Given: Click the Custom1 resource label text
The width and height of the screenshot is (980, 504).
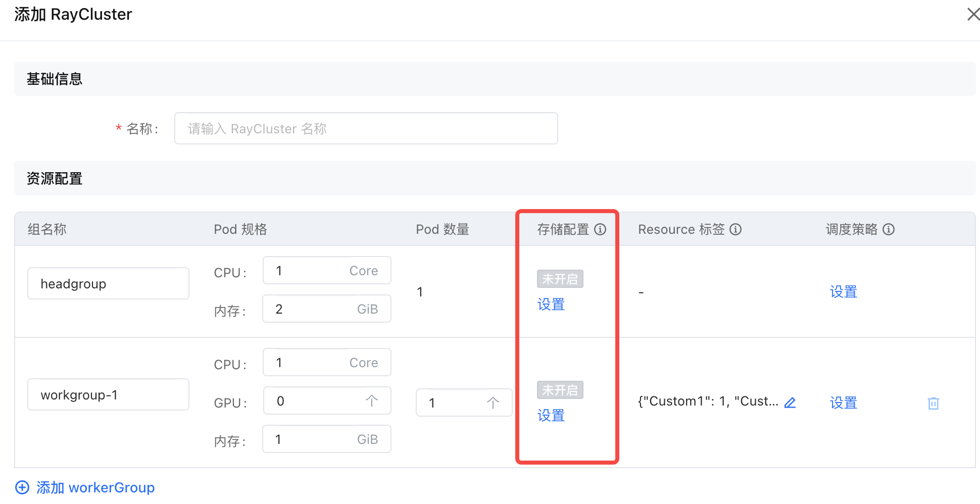Looking at the screenshot, I should point(708,401).
